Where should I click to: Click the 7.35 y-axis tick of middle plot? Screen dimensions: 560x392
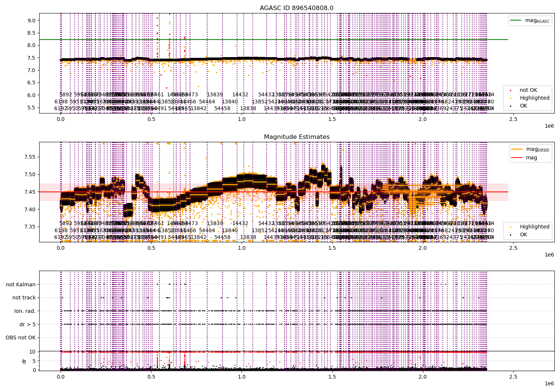coord(30,227)
